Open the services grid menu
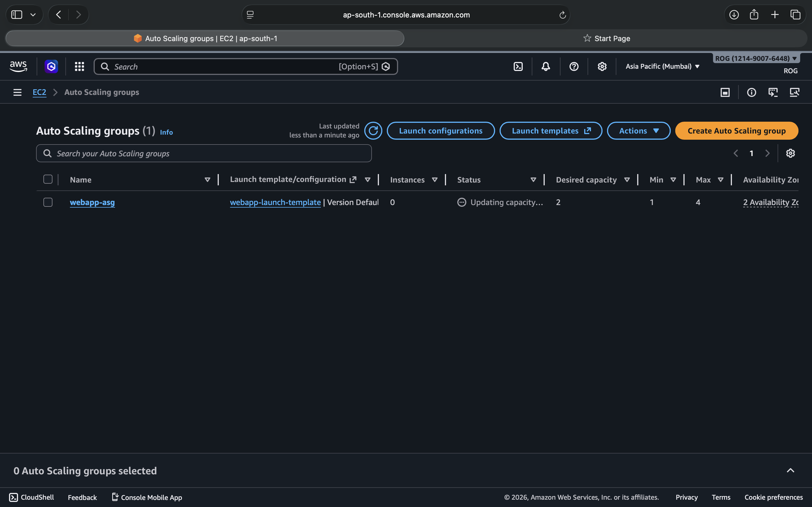 point(80,66)
